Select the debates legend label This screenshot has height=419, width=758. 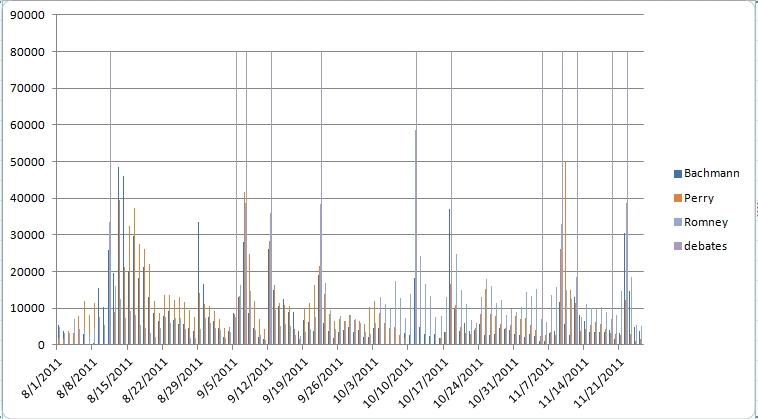(x=705, y=246)
